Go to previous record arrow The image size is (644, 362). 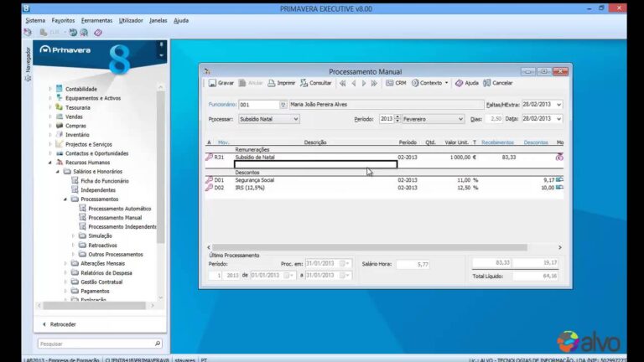[354, 83]
